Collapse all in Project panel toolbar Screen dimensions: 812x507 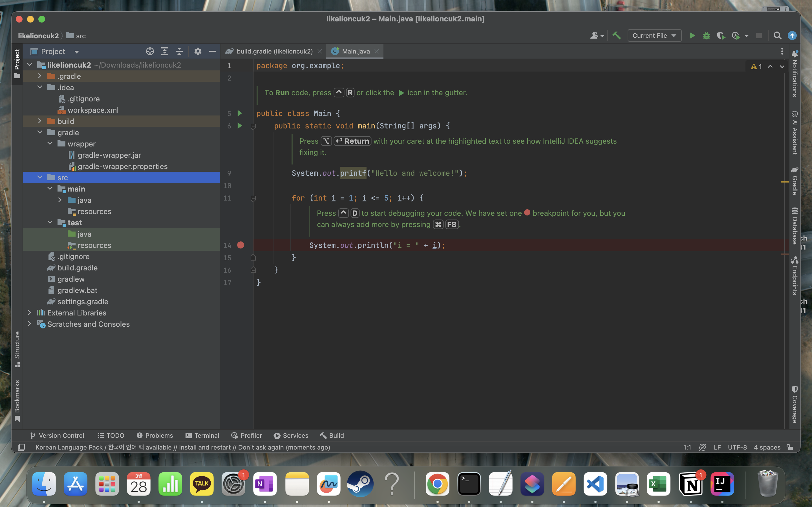click(x=179, y=51)
